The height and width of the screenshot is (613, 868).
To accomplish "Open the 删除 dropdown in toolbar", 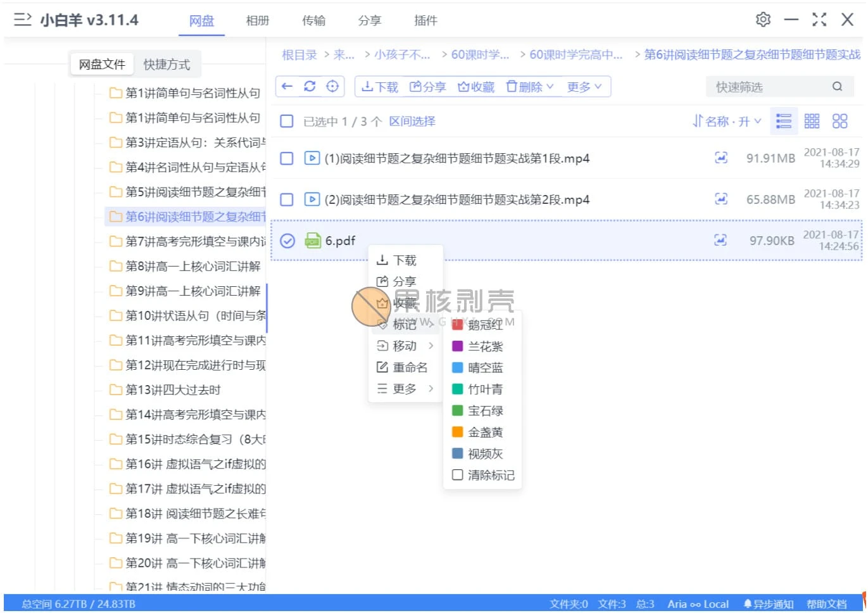I will coord(531,87).
